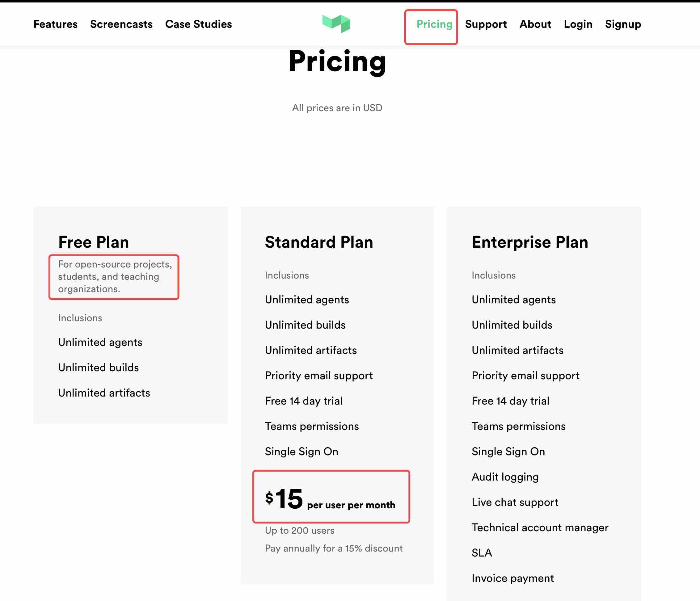Click the large Pricing page heading
700x601 pixels.
coord(337,61)
